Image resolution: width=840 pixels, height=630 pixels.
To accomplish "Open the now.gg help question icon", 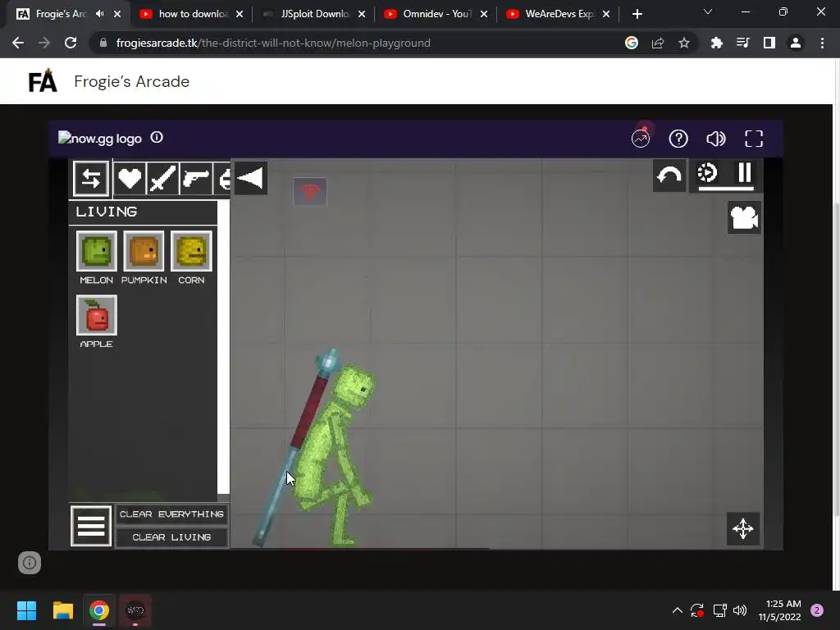I will [x=678, y=139].
